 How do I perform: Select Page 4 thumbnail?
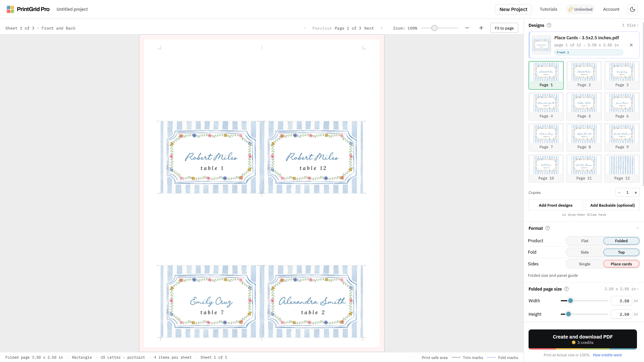pyautogui.click(x=546, y=106)
